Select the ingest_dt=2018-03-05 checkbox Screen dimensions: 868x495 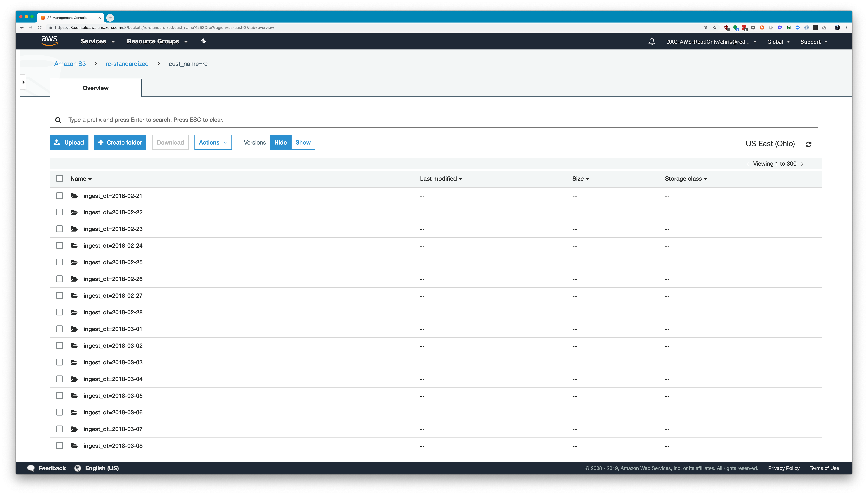coord(60,395)
